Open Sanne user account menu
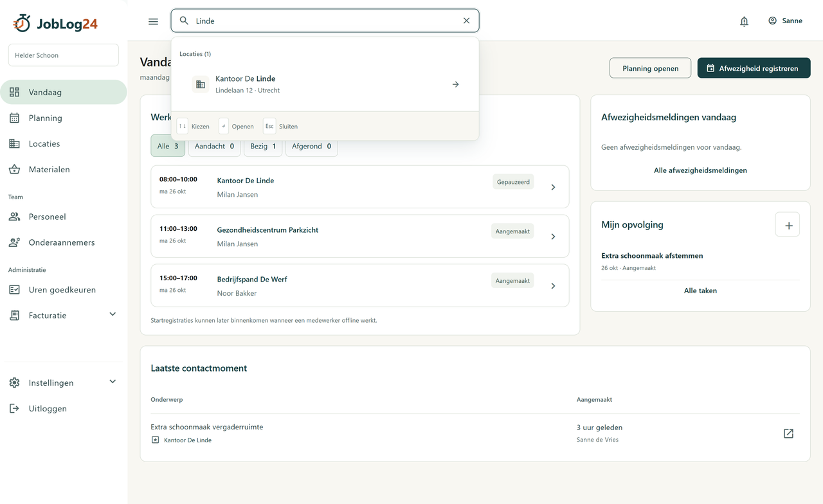823x504 pixels. tap(785, 21)
